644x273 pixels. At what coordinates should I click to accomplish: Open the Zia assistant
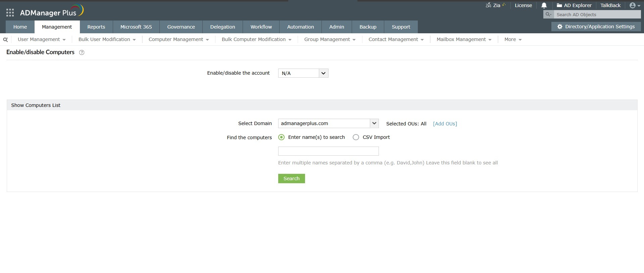coord(496,5)
